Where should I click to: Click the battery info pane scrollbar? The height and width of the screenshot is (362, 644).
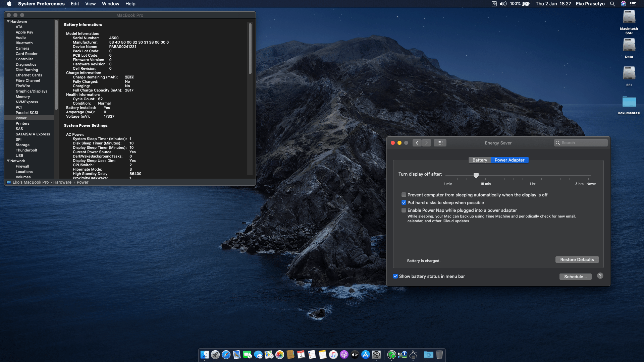pos(250,48)
